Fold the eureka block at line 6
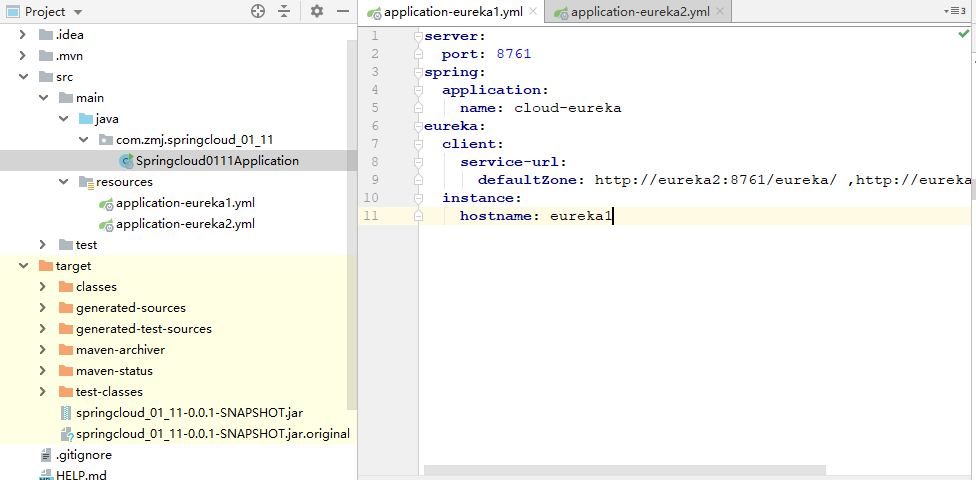The width and height of the screenshot is (976, 480). (418, 126)
